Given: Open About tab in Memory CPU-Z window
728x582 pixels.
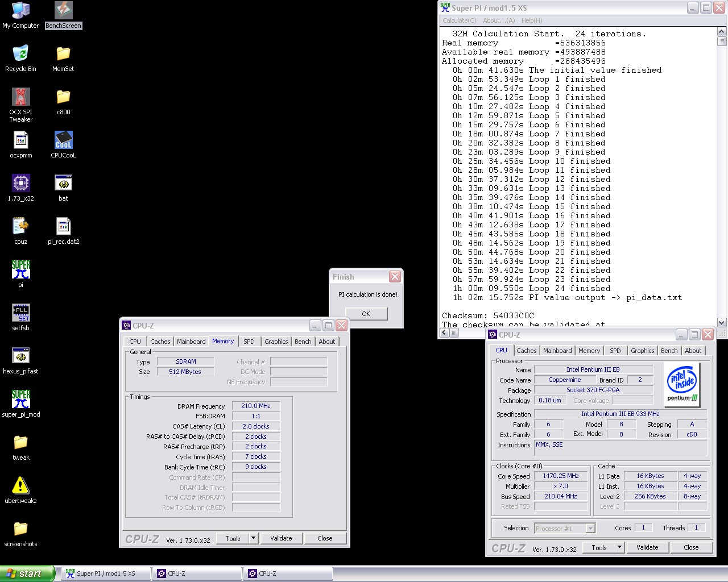Looking at the screenshot, I should (327, 342).
